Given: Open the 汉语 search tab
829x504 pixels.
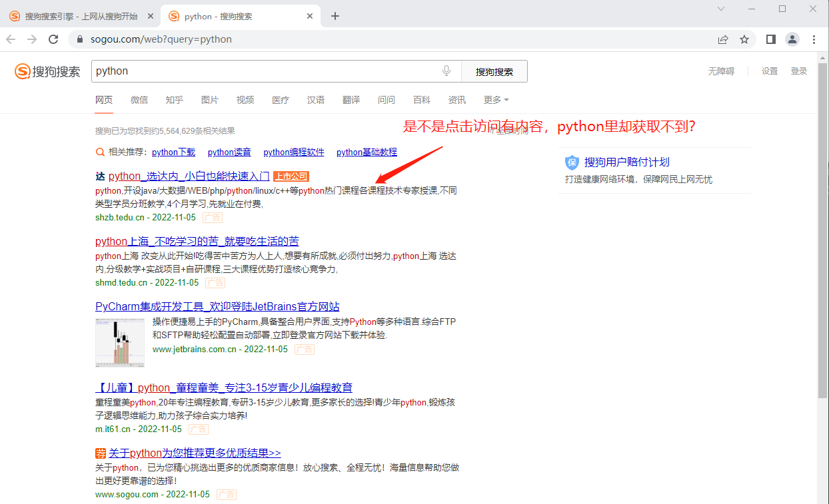Looking at the screenshot, I should pos(316,100).
